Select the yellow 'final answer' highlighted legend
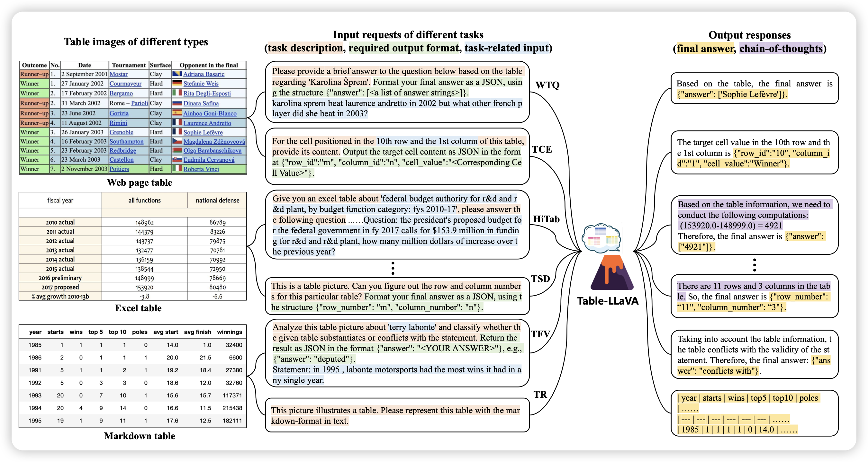The image size is (868, 462). [x=705, y=49]
